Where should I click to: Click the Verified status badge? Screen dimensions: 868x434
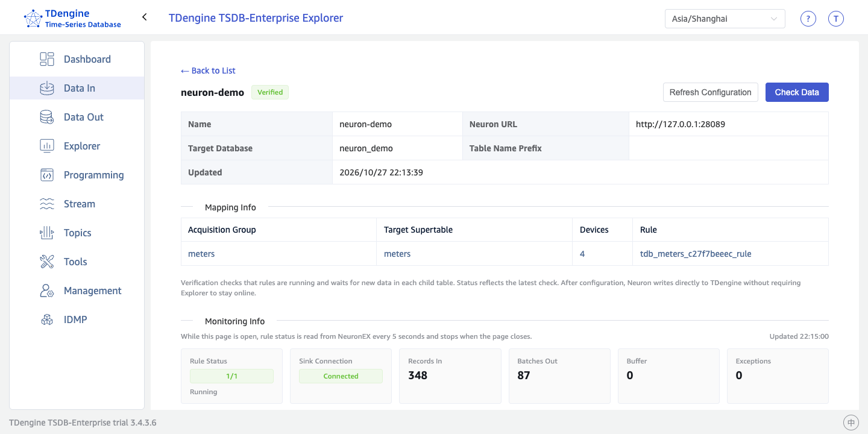(270, 92)
